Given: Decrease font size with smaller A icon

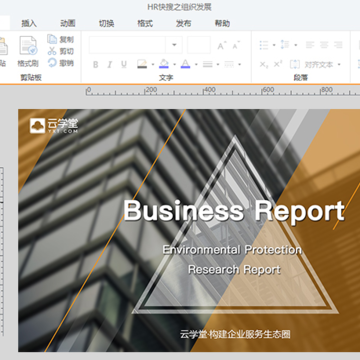Looking at the screenshot, I should pyautogui.click(x=236, y=45).
